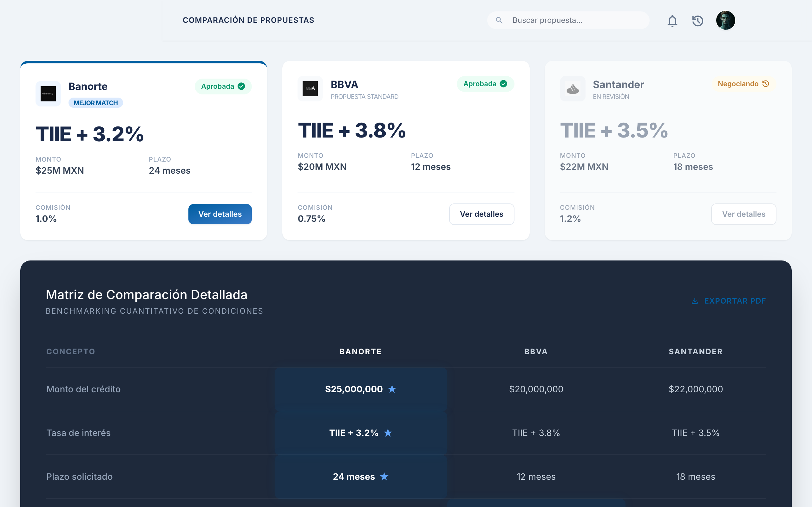Open the notifications bell
Viewport: 812px width, 507px height.
672,21
